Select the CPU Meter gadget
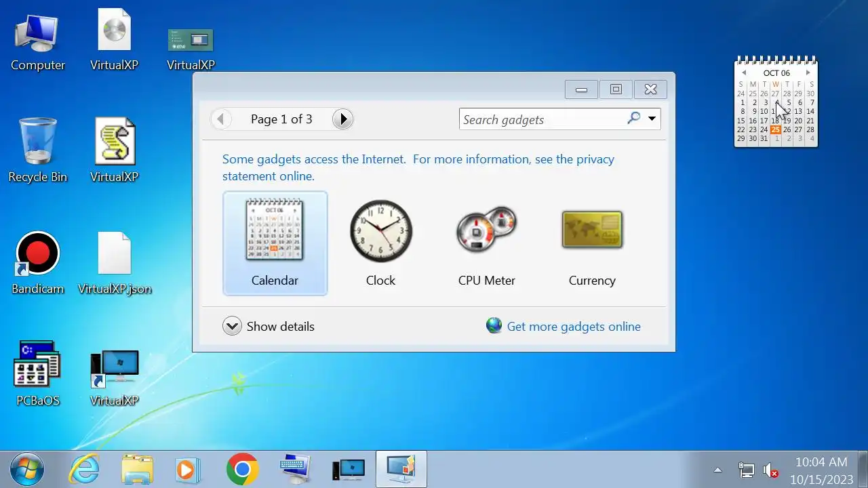This screenshot has height=488, width=868. (486, 243)
